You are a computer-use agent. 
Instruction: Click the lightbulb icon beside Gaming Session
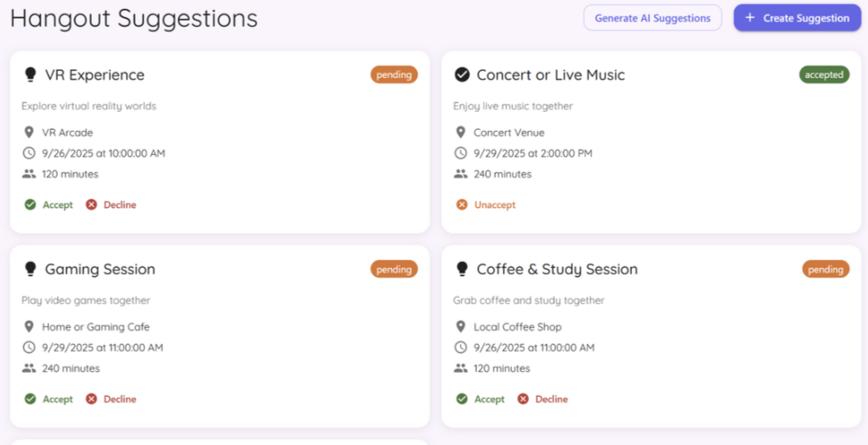(31, 269)
